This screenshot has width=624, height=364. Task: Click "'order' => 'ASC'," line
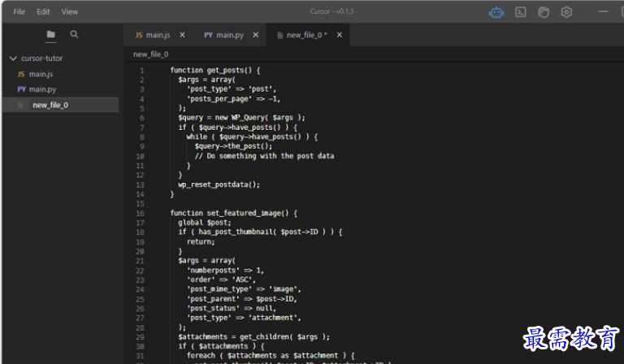pos(221,279)
